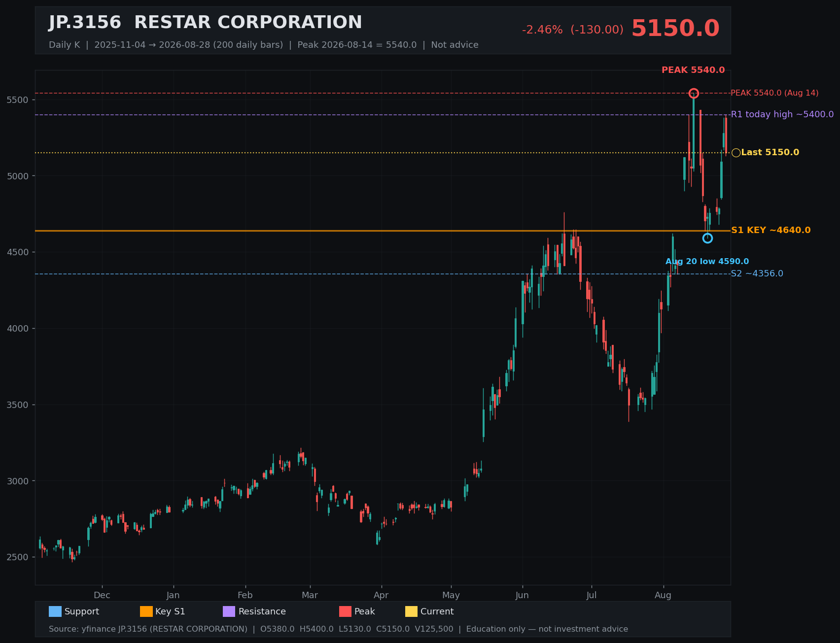
Task: Click the bold "PEAK 5540.0" annotation above the chart
Action: coord(693,70)
